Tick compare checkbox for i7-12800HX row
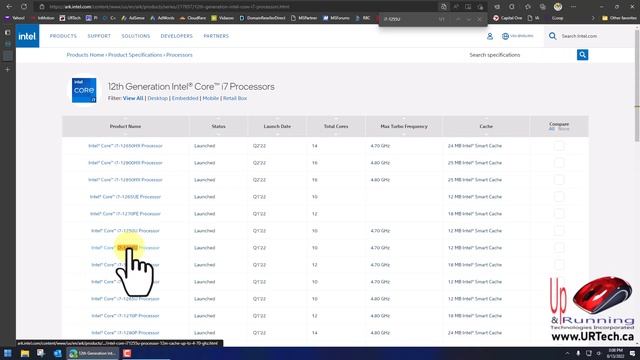 click(x=559, y=163)
